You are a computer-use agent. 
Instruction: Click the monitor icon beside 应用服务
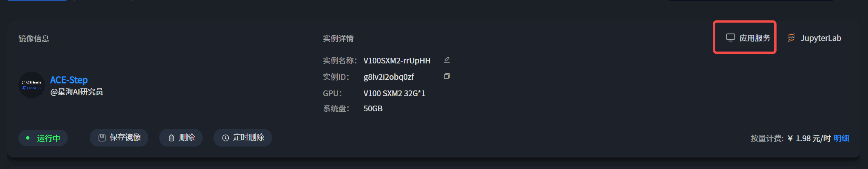pyautogui.click(x=730, y=38)
